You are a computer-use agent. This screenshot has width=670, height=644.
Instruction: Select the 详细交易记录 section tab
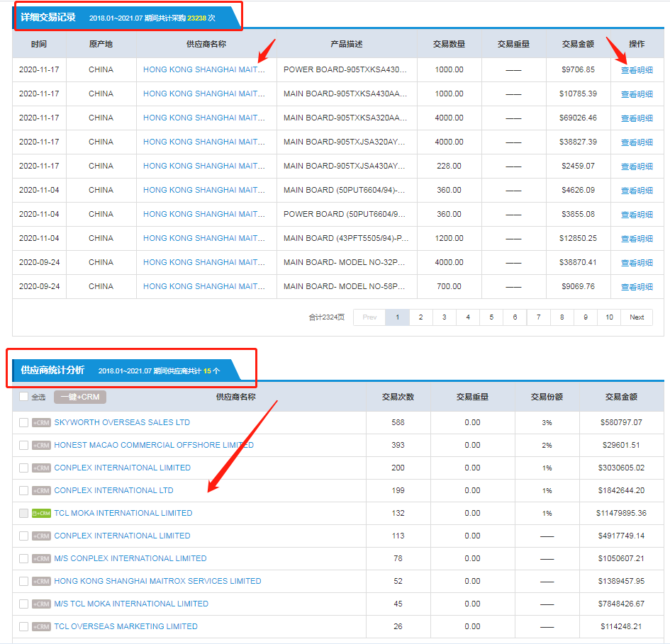click(x=126, y=18)
